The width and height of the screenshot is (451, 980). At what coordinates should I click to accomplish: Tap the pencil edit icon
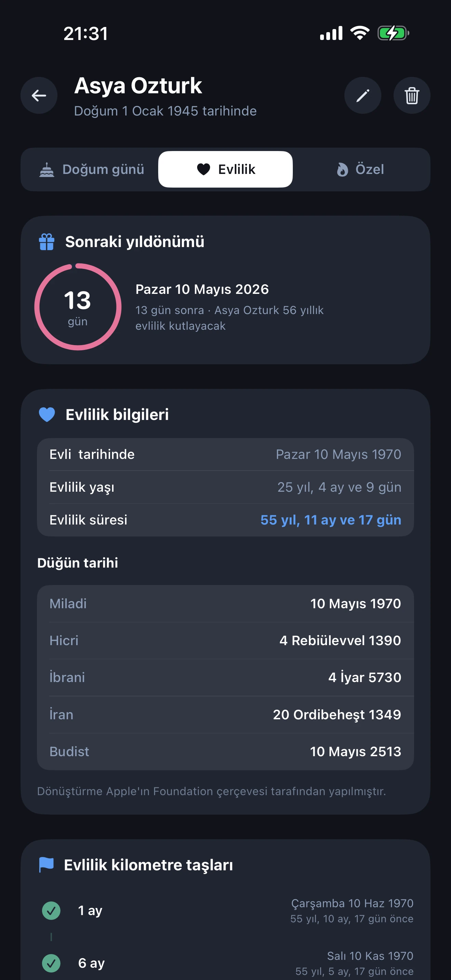(363, 95)
